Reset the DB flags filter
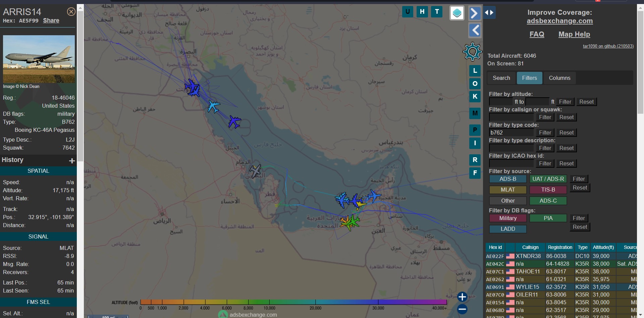Image resolution: width=644 pixels, height=318 pixels. [x=580, y=227]
